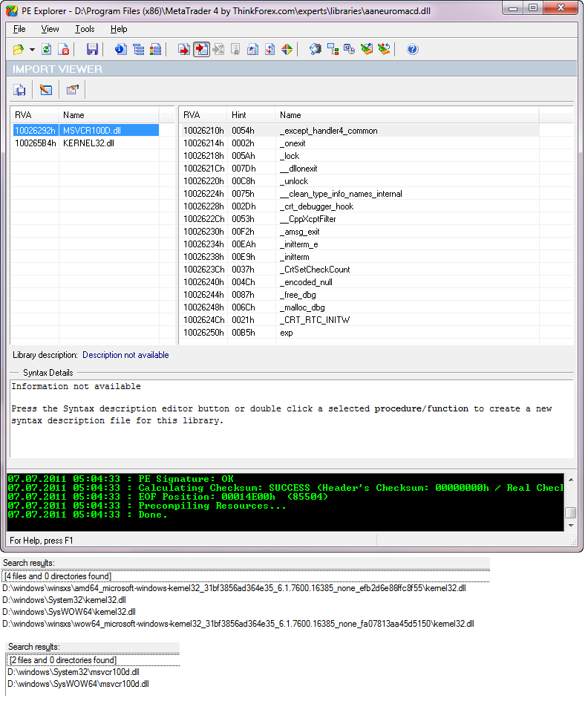Click the blue Help question mark icon
Screen dimensions: 588x701
412,50
